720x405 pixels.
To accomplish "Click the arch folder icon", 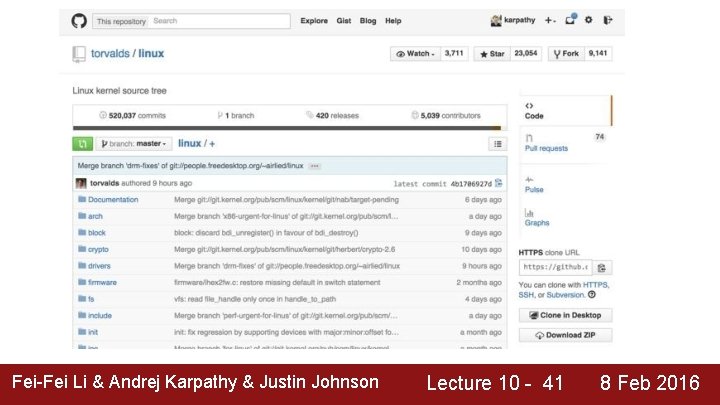I will tap(82, 216).
